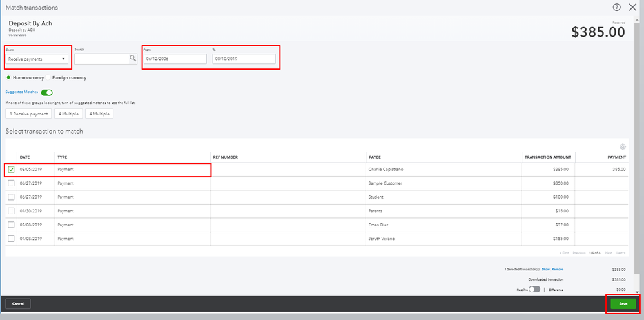Open the Show Receive payments dropdown

(37, 59)
